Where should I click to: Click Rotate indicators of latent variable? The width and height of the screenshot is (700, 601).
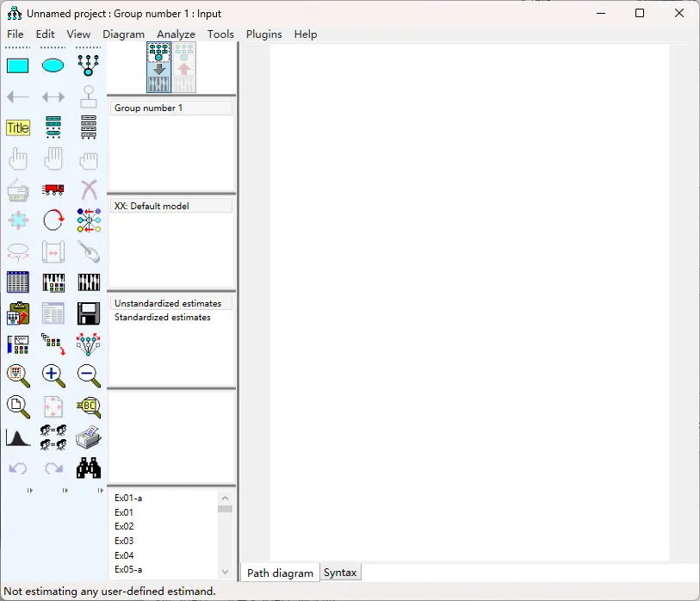coord(53,220)
